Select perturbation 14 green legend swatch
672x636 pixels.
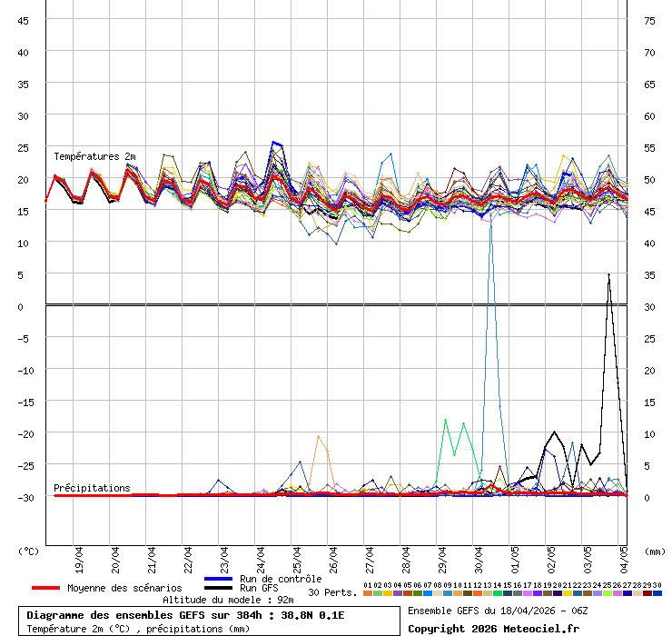[498, 593]
